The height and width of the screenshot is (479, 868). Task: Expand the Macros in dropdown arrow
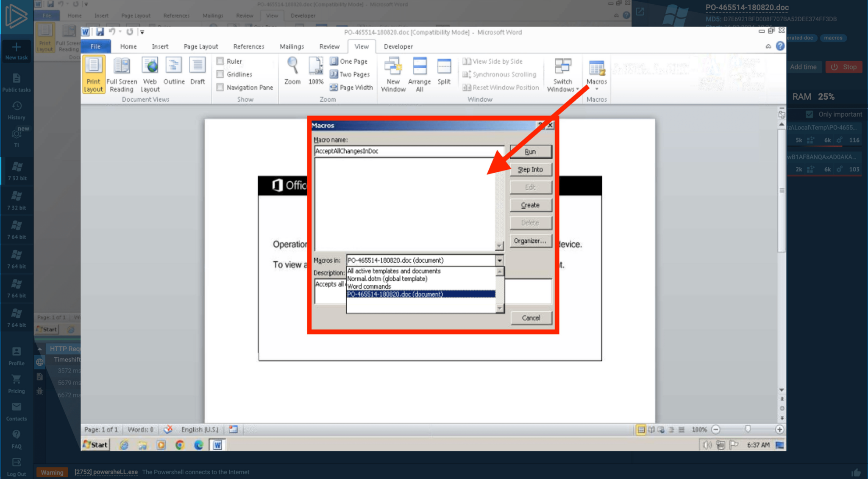pos(499,261)
